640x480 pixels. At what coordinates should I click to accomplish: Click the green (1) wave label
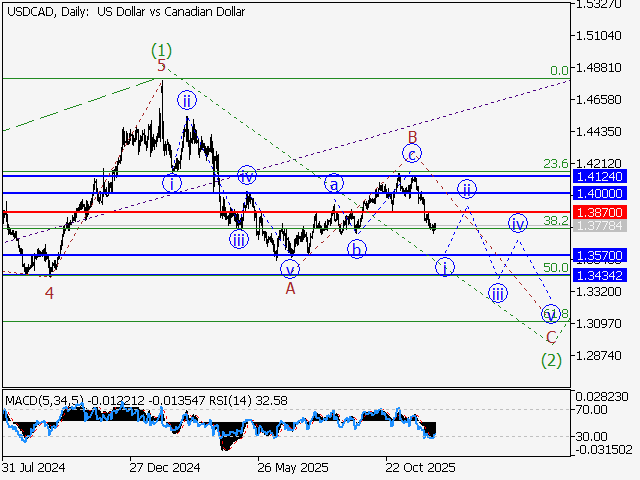click(x=162, y=49)
